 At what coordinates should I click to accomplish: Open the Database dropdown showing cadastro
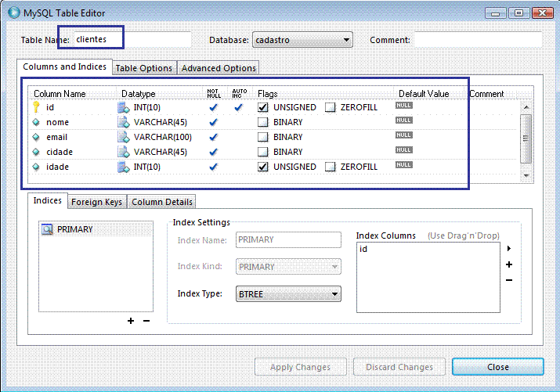click(302, 40)
